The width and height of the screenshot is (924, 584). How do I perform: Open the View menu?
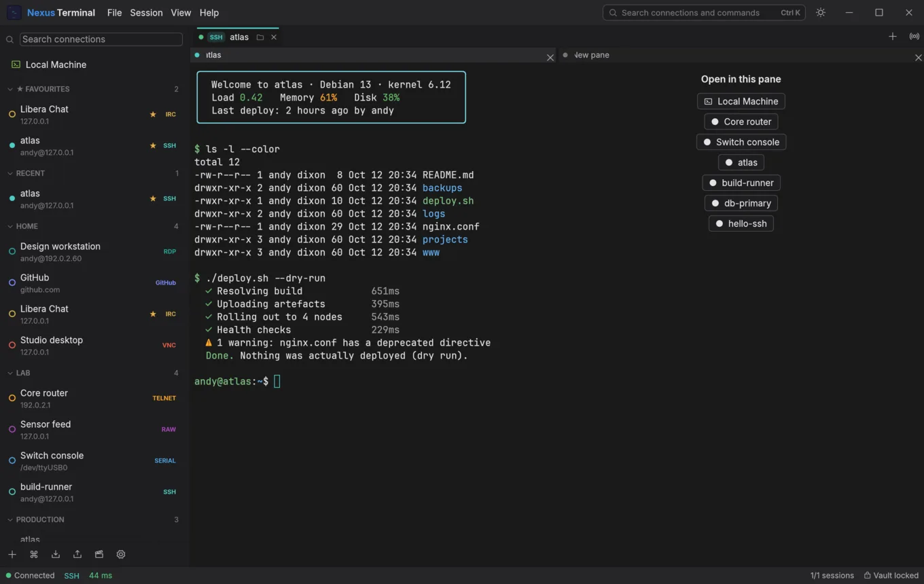pos(181,12)
